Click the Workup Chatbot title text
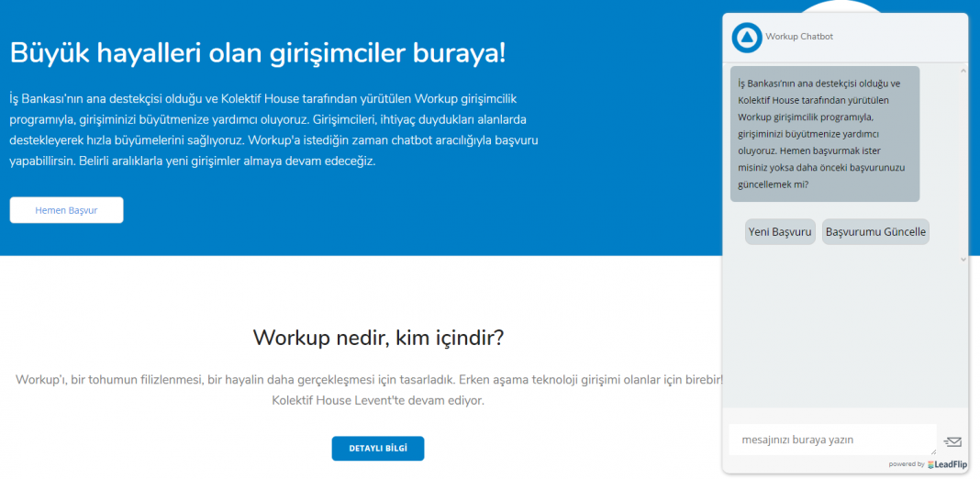 tap(799, 37)
